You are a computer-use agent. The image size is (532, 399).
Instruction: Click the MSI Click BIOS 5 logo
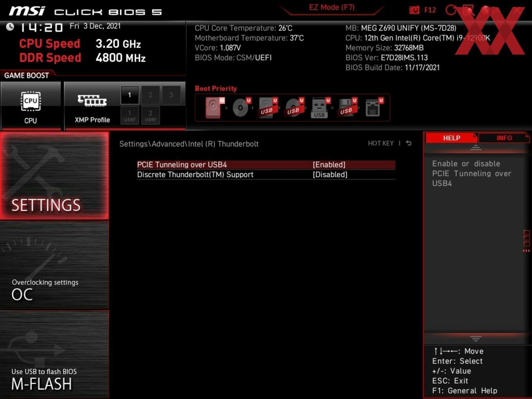[86, 11]
